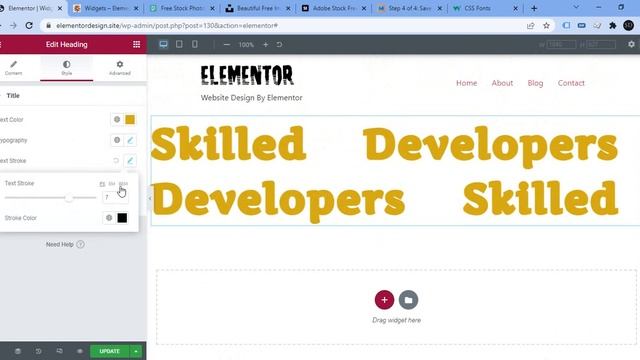Collapse the Elementor editing panel
The image size is (640, 360).
[x=149, y=198]
